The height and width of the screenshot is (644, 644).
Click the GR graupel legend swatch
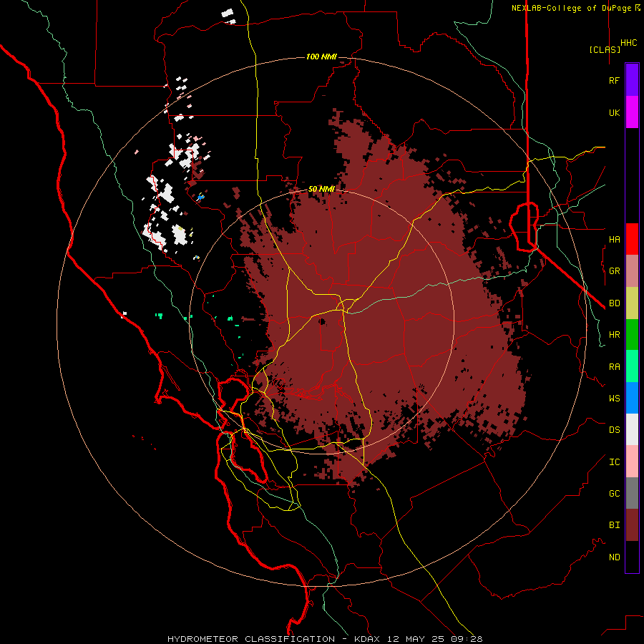pos(632,271)
